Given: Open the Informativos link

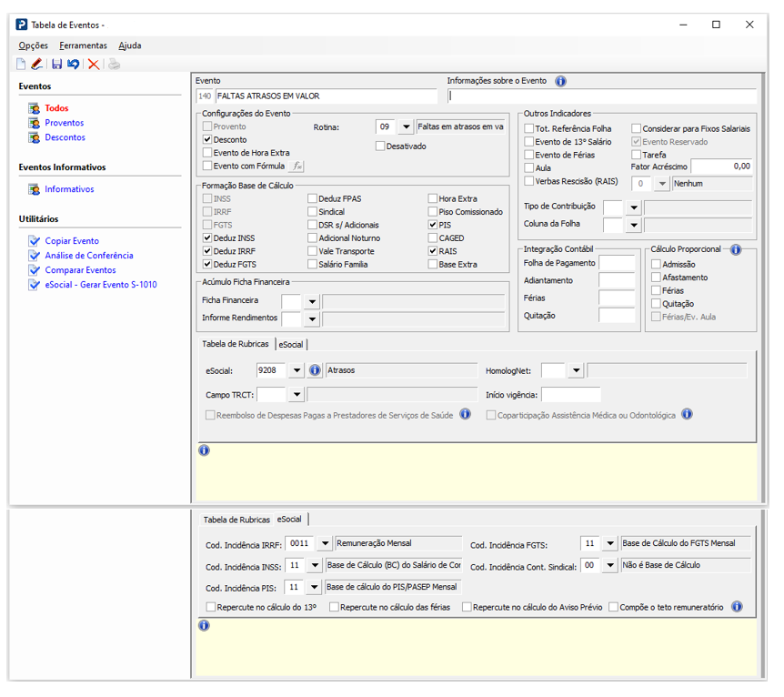Looking at the screenshot, I should [x=69, y=189].
